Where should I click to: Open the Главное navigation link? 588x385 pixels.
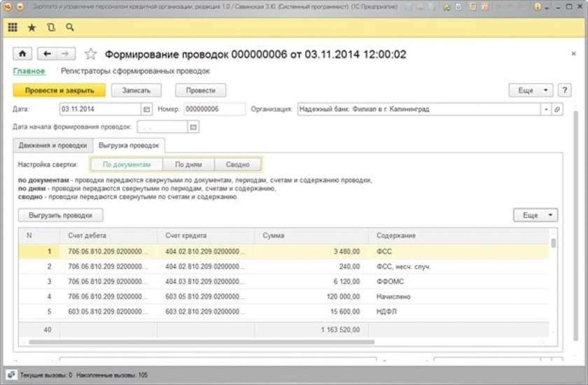pyautogui.click(x=29, y=71)
